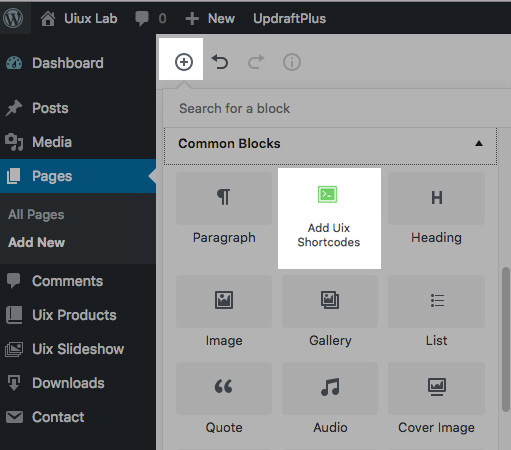Insert a Quote block
The image size is (511, 450).
[224, 399]
